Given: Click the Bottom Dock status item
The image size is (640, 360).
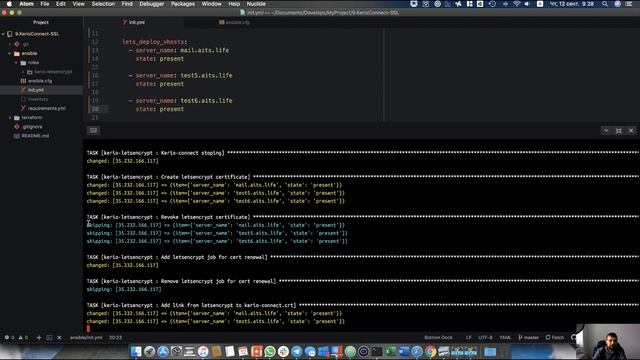Looking at the screenshot, I should click(x=438, y=338).
